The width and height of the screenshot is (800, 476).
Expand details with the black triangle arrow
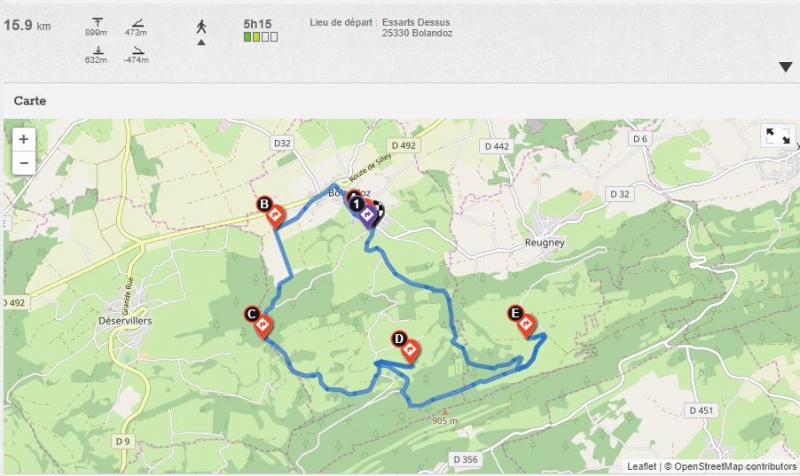[x=785, y=67]
